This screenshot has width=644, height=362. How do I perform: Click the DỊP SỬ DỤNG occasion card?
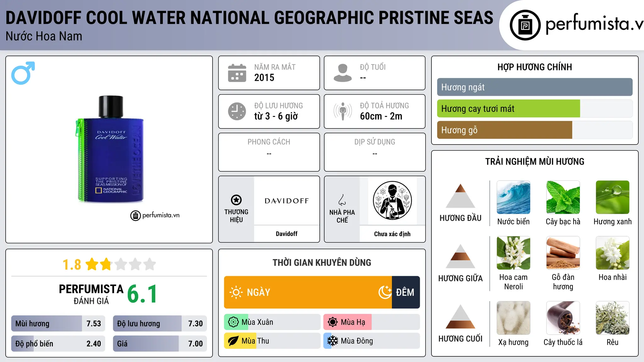pos(375,152)
